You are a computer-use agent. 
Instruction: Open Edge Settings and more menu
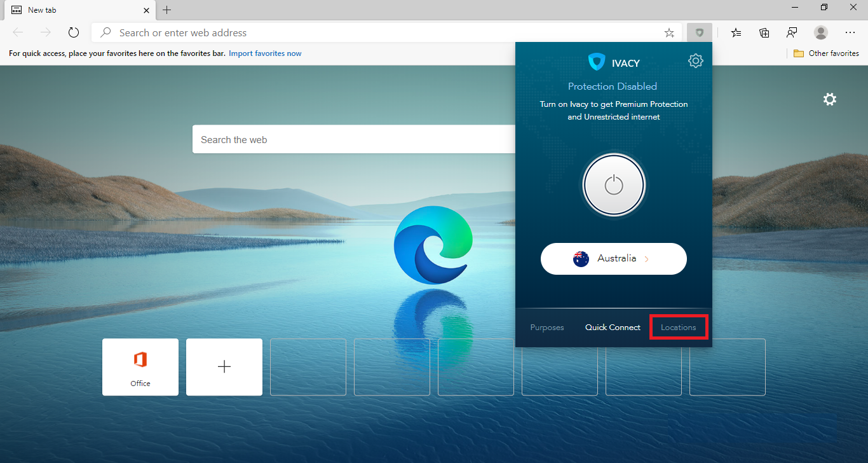(x=850, y=32)
